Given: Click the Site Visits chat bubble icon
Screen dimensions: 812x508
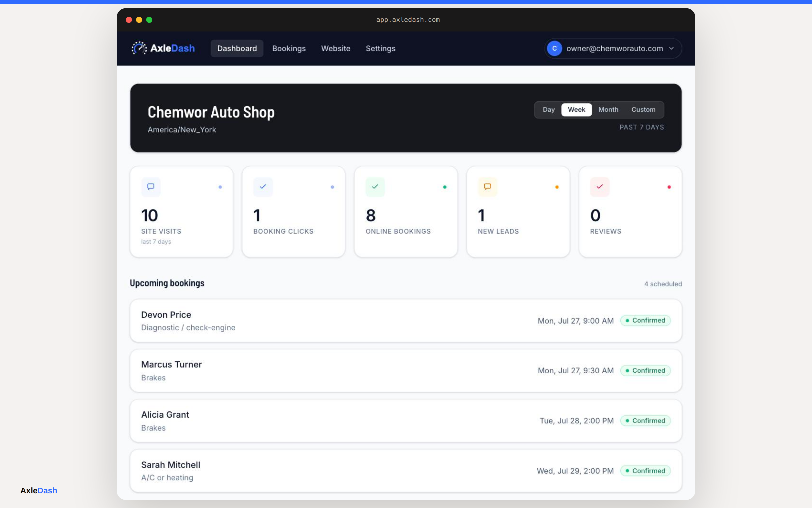Looking at the screenshot, I should click(x=151, y=186).
